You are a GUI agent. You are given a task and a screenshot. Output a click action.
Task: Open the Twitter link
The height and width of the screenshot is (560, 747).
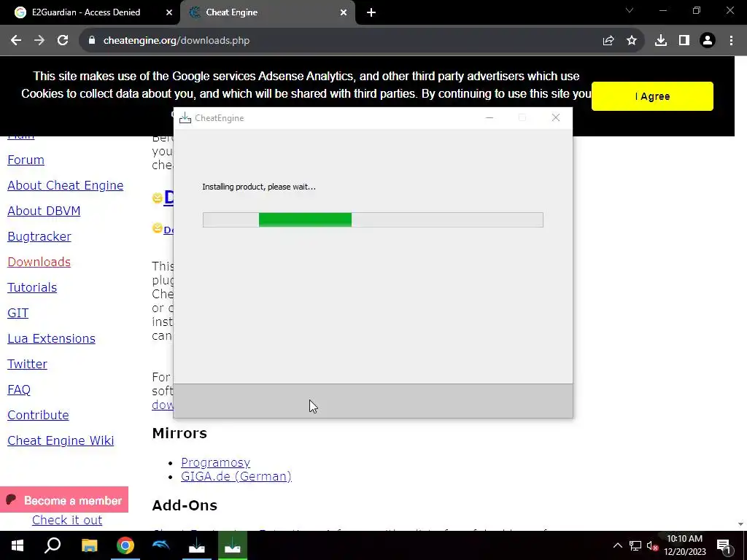(27, 364)
